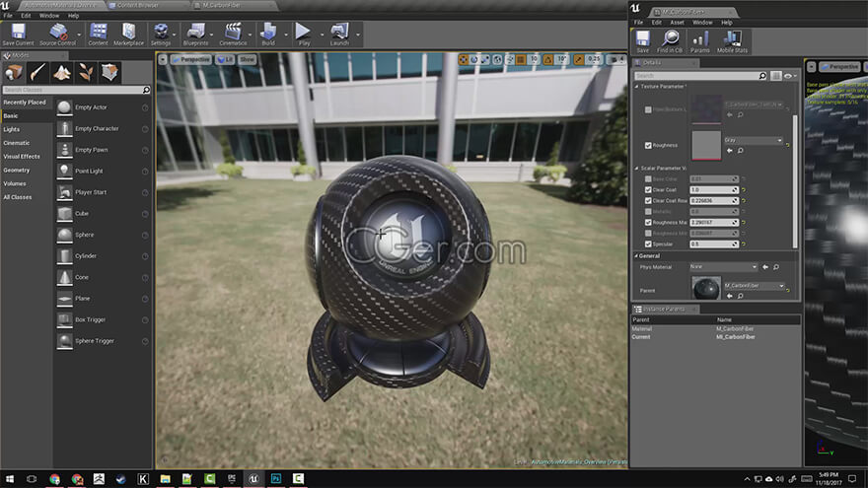
Task: Collapse the Scalar Parameter Values section
Action: [x=637, y=169]
